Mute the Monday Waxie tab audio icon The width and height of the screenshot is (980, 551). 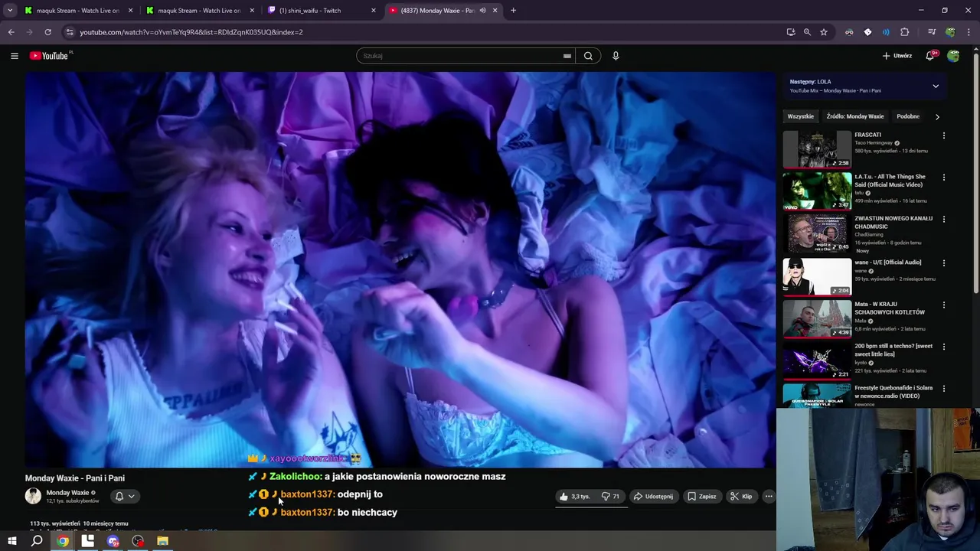(x=482, y=11)
